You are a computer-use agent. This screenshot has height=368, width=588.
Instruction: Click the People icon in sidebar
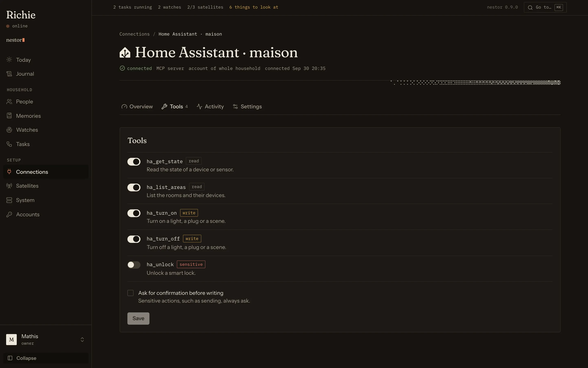9,101
